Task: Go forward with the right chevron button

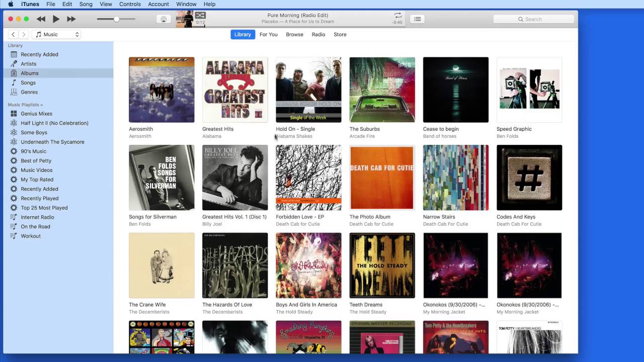Action: [x=23, y=34]
